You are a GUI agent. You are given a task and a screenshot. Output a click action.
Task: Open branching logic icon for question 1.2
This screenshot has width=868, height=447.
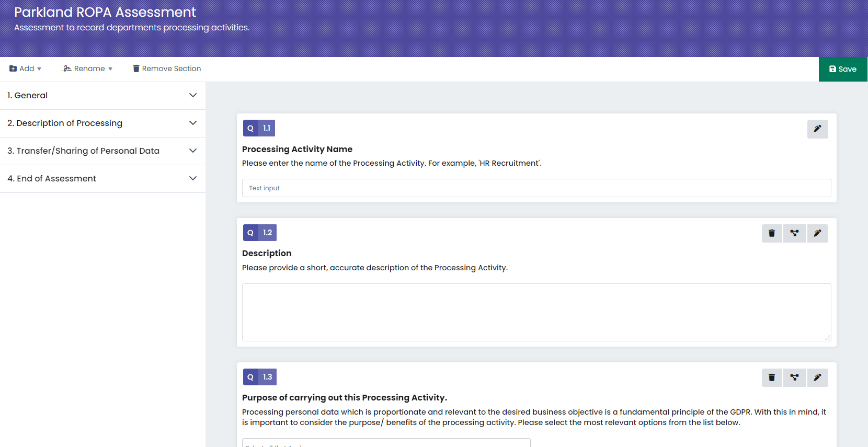click(x=794, y=233)
